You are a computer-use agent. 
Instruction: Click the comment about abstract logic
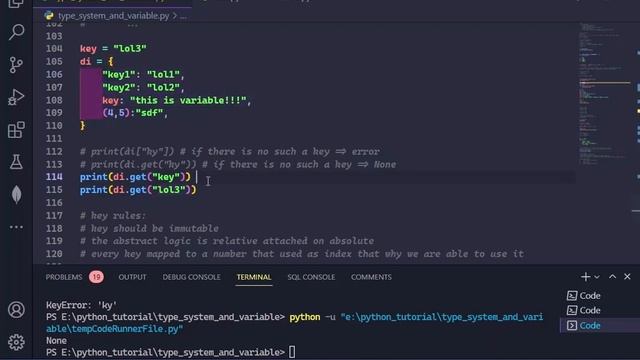(x=227, y=241)
